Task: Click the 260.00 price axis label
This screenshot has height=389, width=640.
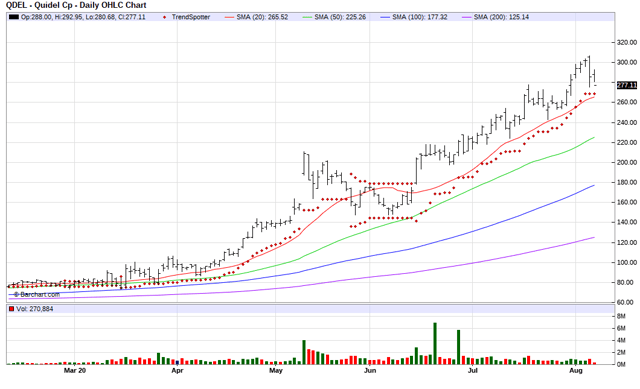Action: [x=627, y=102]
